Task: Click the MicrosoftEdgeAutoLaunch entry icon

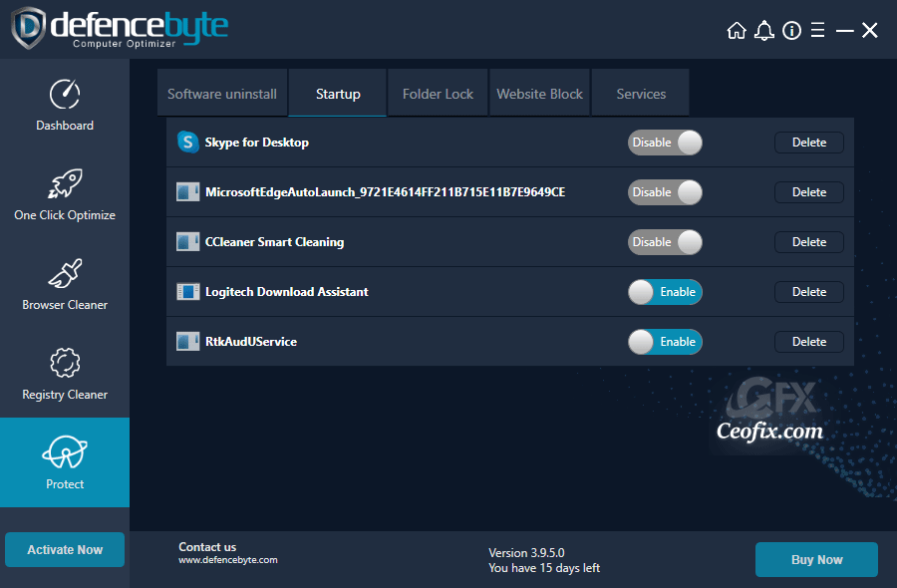Action: [x=187, y=192]
